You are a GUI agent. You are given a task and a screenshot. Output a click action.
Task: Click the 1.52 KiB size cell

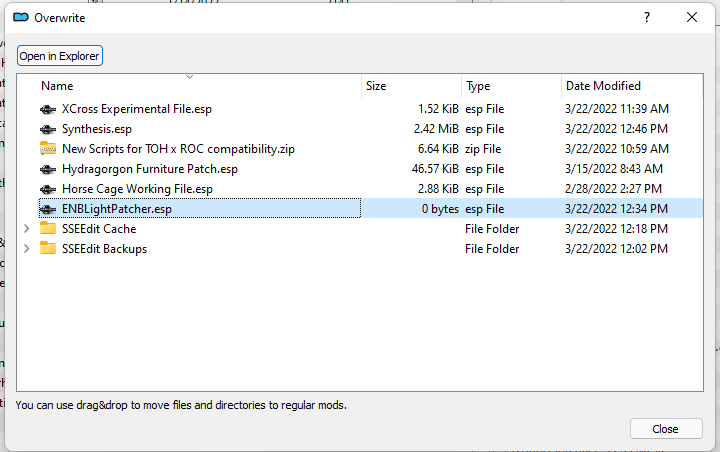pos(438,109)
